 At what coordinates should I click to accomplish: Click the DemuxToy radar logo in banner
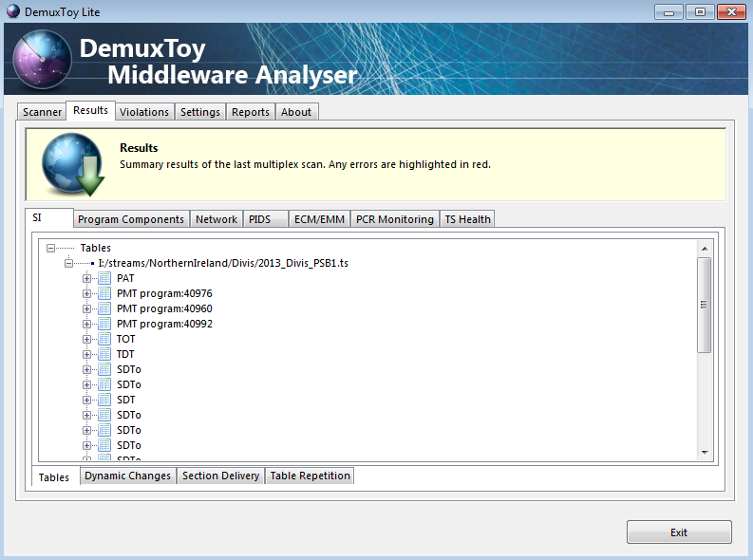click(43, 60)
